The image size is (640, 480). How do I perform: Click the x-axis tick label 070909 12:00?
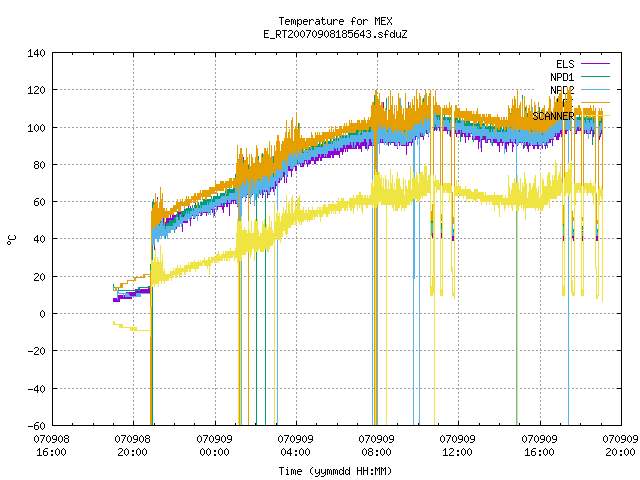click(x=458, y=445)
